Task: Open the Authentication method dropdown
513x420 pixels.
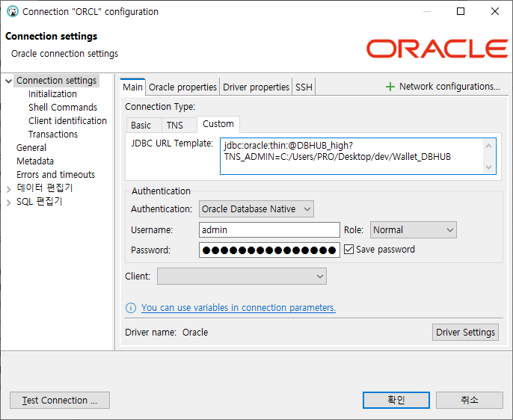Action: click(x=256, y=209)
